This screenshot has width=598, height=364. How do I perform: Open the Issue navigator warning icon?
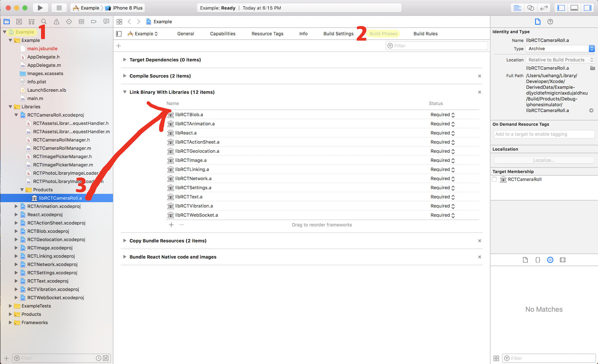coord(56,22)
